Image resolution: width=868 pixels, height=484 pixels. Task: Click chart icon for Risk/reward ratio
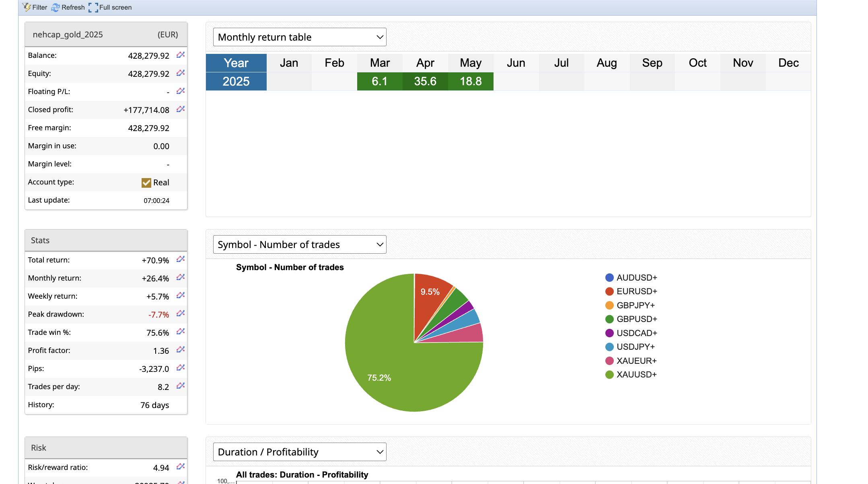click(181, 467)
